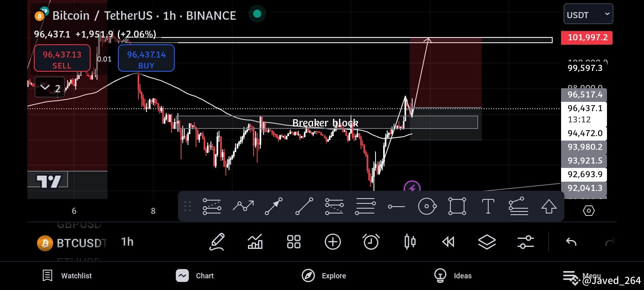Open the USDT currency dropdown

[x=588, y=14]
